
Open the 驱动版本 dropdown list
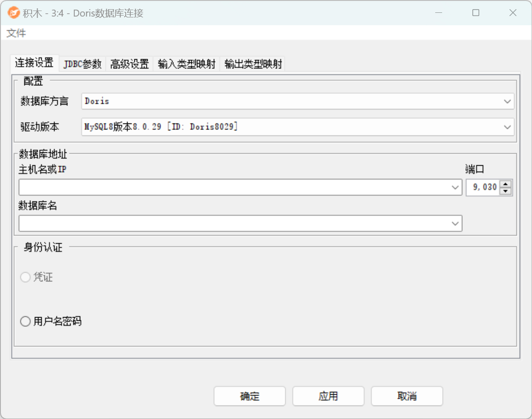(507, 127)
